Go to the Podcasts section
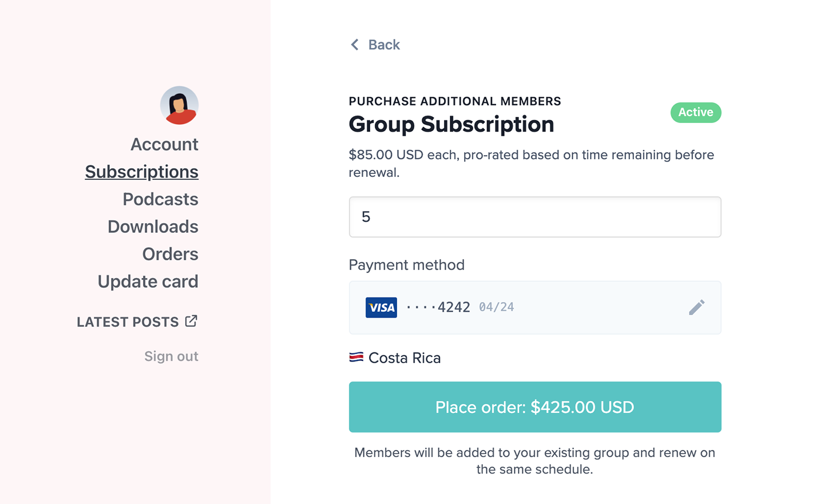The height and width of the screenshot is (504, 824). click(160, 199)
